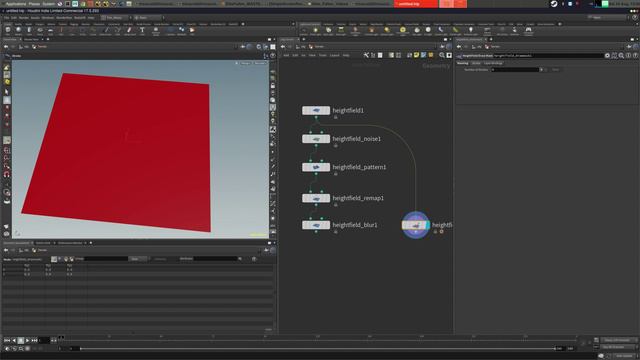Add an Area Light from the shelf
Screen dimensions: 640x360
tap(341, 31)
